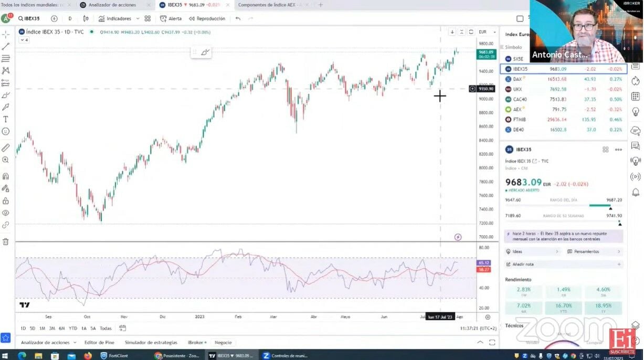Select the patterns tool in left toolbar
Viewport: 644px width, 360px height.
click(6, 70)
